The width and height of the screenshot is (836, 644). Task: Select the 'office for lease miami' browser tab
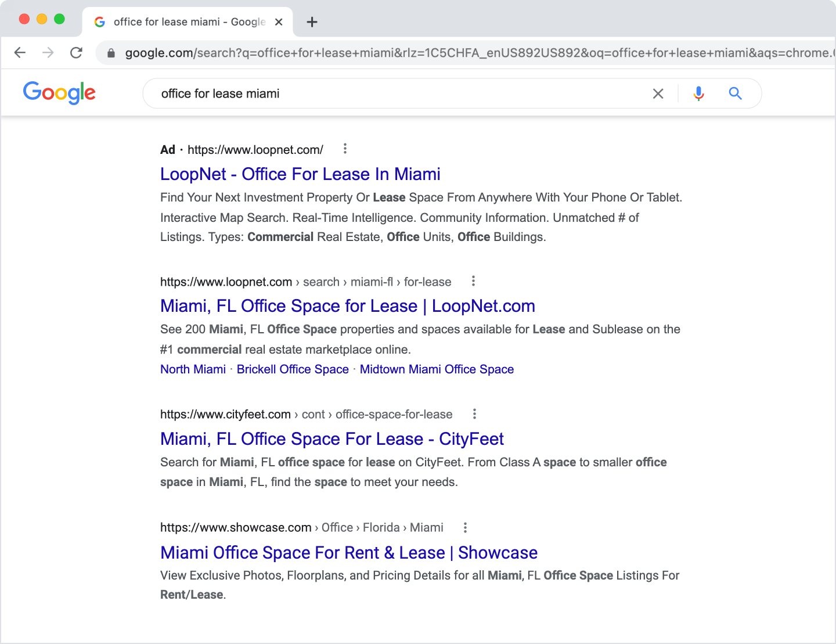pyautogui.click(x=188, y=22)
